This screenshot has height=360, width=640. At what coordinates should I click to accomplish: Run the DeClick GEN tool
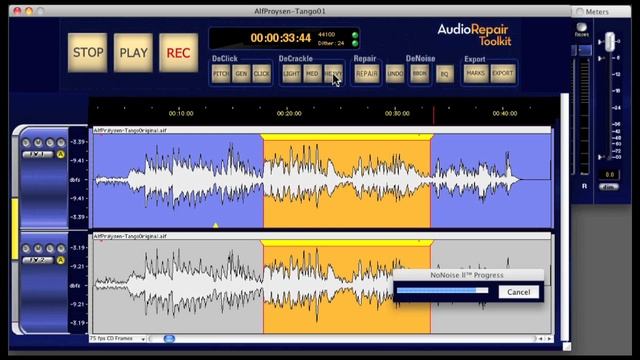click(241, 74)
